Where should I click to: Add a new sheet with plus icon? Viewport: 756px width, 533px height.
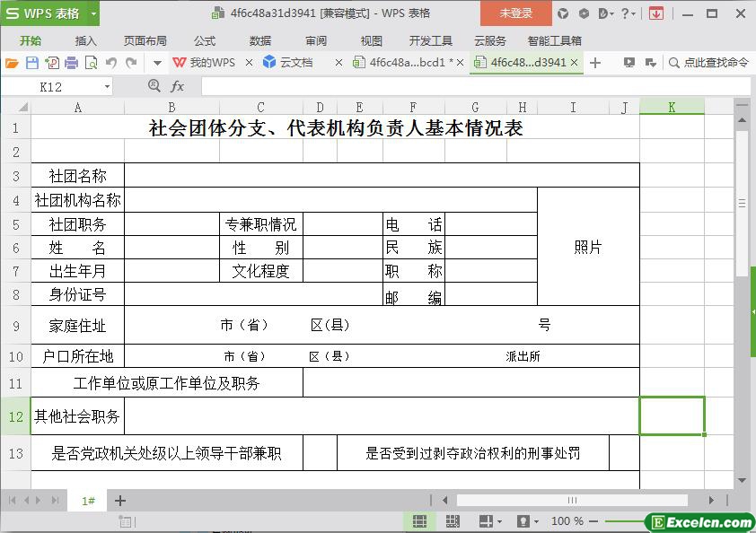[120, 501]
